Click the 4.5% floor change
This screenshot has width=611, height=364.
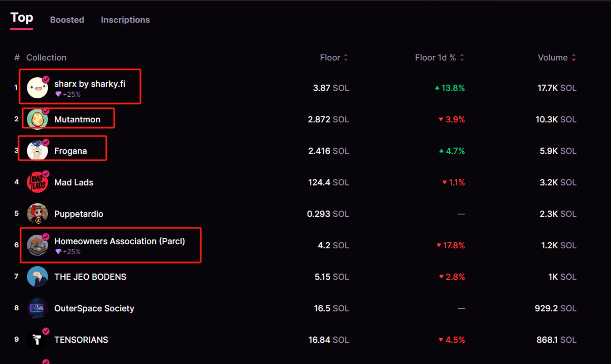click(452, 340)
